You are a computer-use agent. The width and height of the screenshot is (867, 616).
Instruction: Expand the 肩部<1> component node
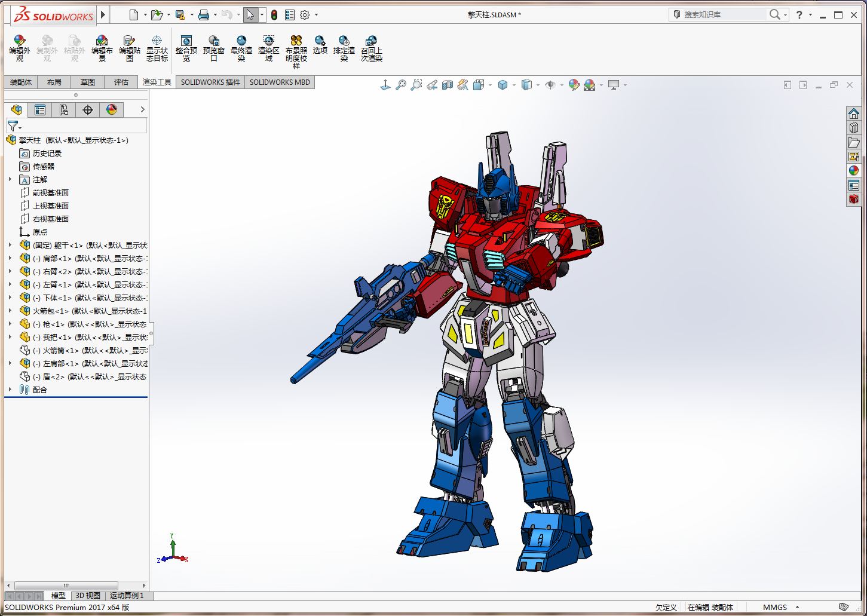pyautogui.click(x=10, y=258)
